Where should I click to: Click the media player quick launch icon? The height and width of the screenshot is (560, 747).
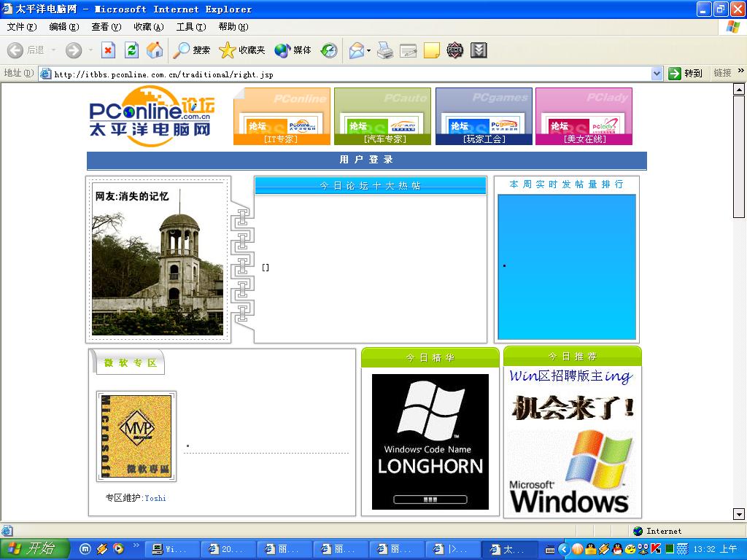(118, 549)
